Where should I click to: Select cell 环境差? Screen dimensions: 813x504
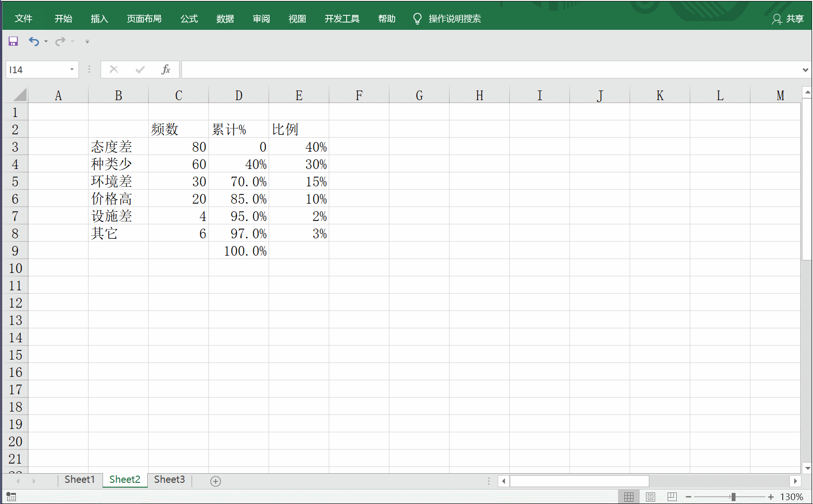click(x=118, y=181)
